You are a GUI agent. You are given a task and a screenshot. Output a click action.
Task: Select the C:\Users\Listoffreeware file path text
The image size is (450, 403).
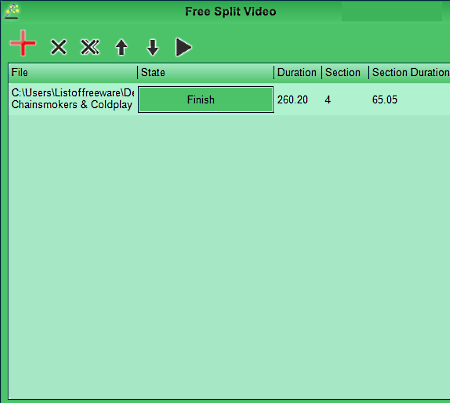click(73, 93)
